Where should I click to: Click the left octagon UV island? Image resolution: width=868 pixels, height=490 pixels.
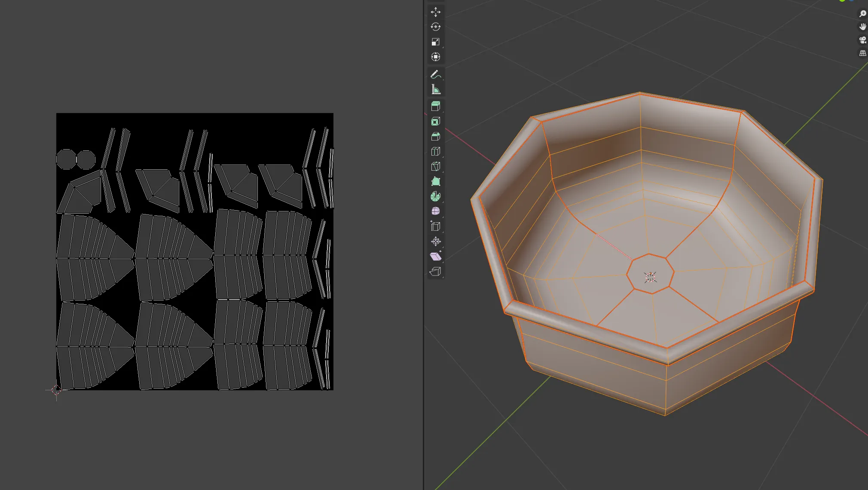click(66, 159)
